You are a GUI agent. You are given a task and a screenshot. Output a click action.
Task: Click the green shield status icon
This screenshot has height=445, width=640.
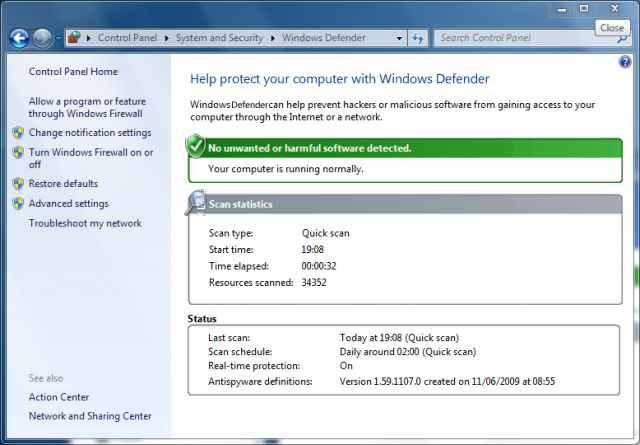196,147
